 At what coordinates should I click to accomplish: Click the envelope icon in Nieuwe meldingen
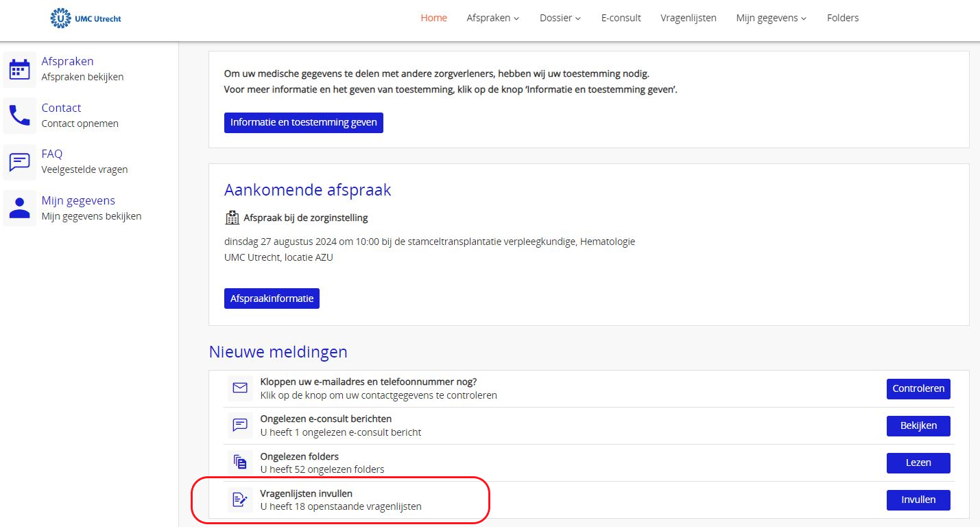[240, 388]
